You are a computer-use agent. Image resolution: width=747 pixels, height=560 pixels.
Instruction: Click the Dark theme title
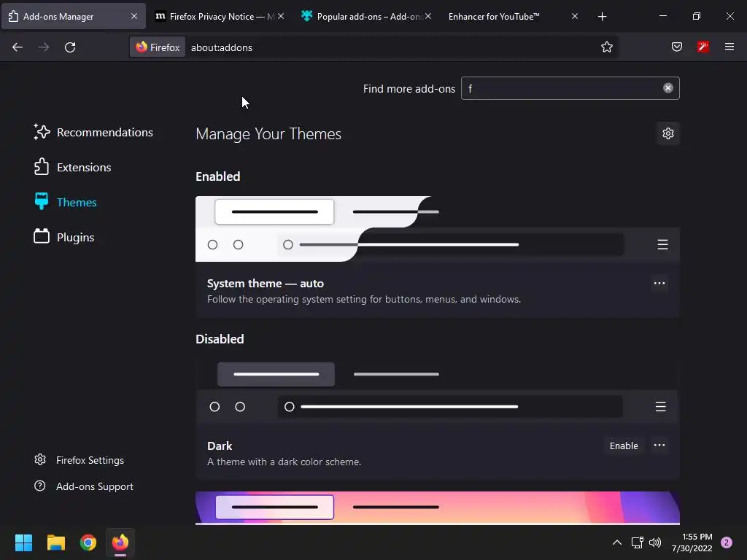pos(220,446)
